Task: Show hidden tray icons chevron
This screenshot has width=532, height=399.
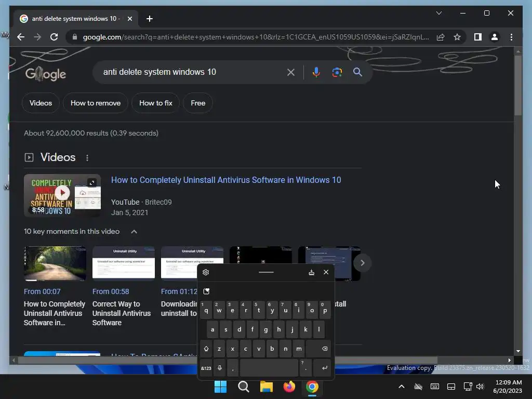Action: click(x=402, y=387)
